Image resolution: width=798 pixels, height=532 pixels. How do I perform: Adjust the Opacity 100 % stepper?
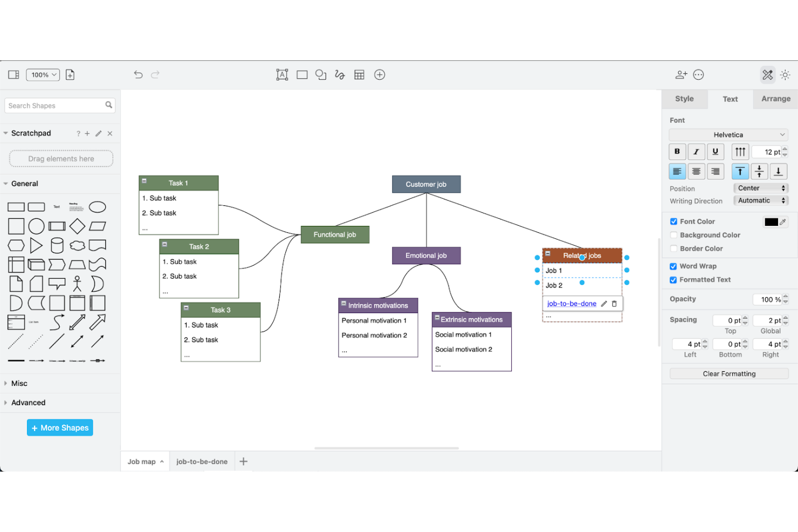point(786,299)
